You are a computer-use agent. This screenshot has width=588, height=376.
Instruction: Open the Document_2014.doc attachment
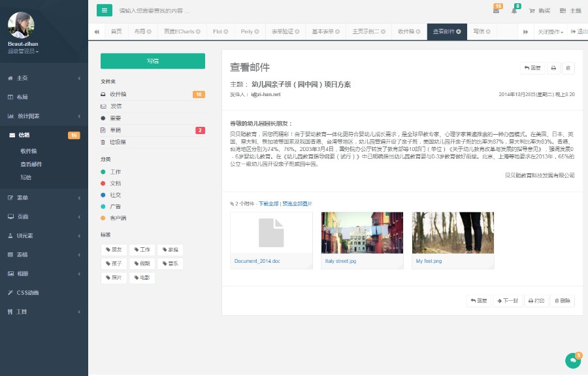[x=271, y=241]
